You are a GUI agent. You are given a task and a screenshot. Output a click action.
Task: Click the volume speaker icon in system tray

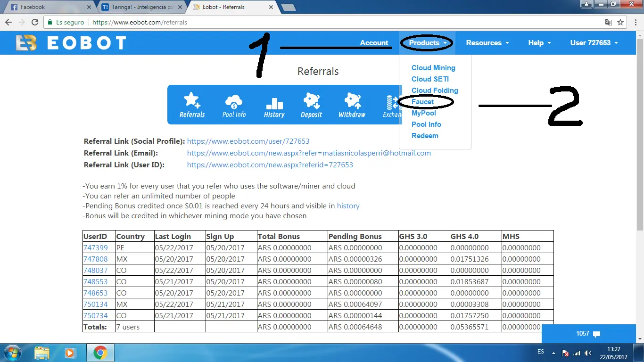pos(587,353)
